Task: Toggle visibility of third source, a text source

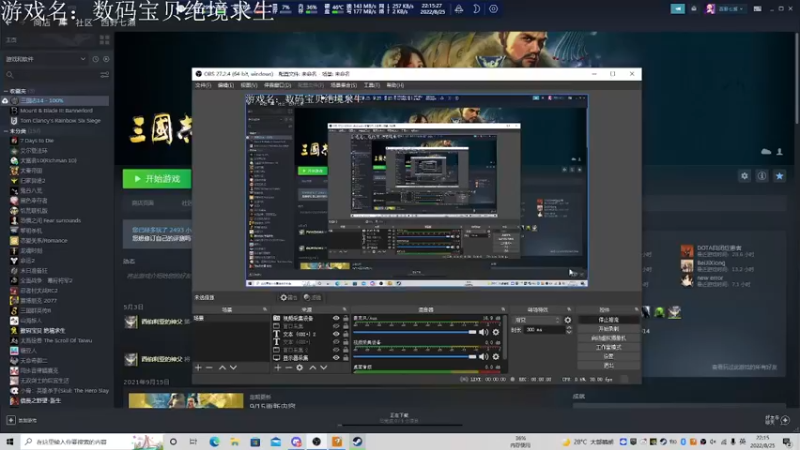Action: [336, 334]
